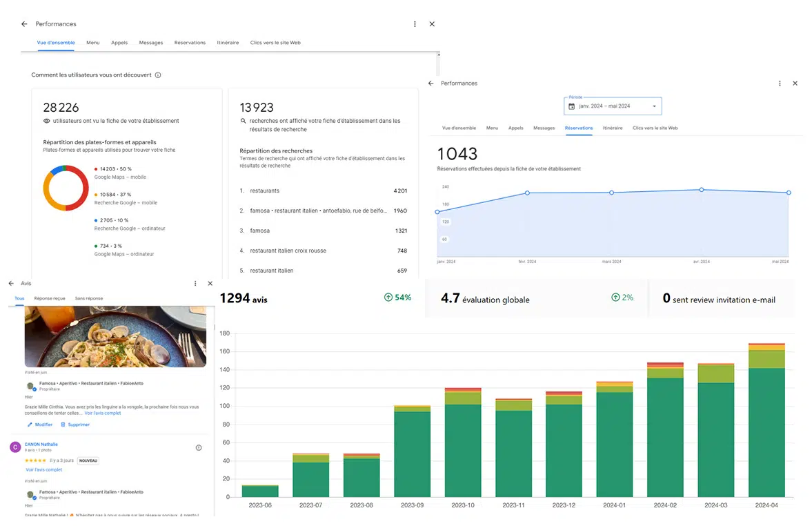Switch to the 'Réponse reçue' reviews tab
The width and height of the screenshot is (812, 526).
[50, 299]
